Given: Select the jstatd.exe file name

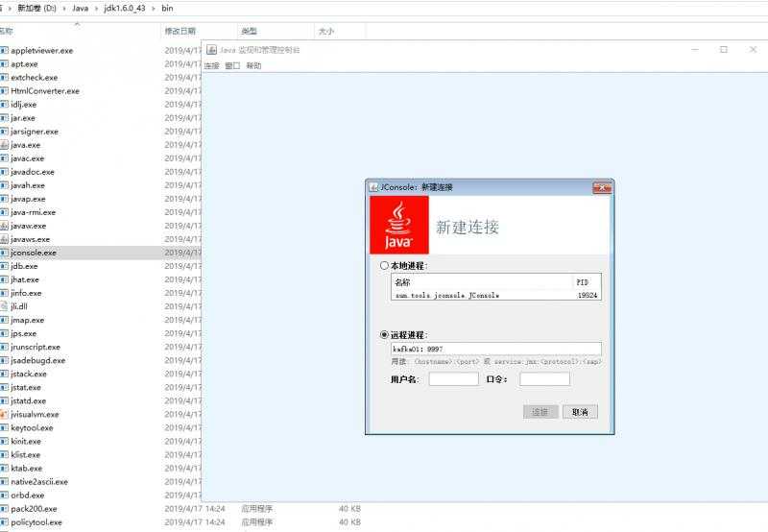Looking at the screenshot, I should click(28, 400).
